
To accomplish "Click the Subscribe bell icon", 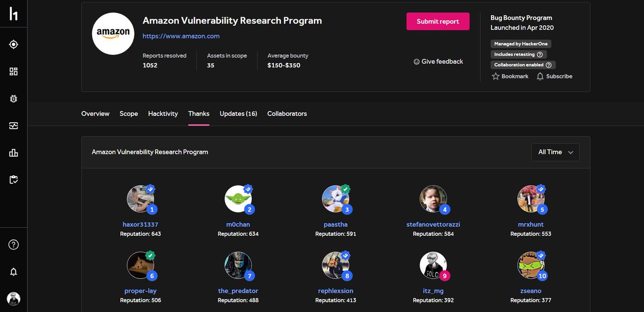I will [x=540, y=76].
